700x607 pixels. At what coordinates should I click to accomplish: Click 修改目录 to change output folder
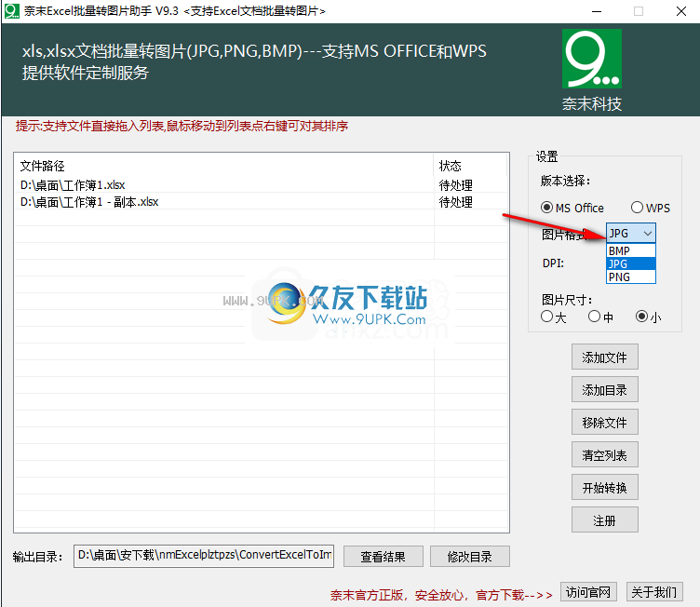(x=470, y=557)
